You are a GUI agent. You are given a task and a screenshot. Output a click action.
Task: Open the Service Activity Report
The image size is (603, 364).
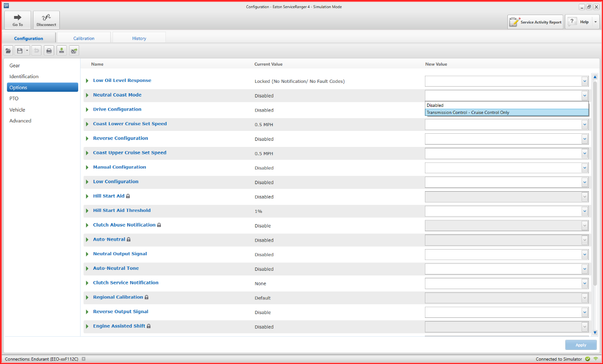click(x=535, y=22)
